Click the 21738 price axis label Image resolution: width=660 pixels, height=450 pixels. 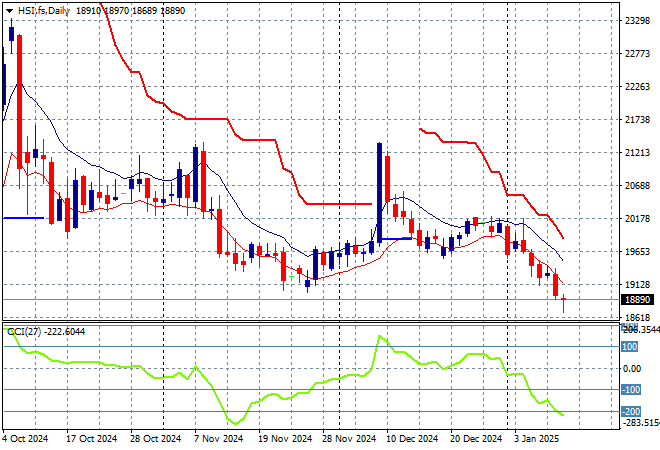point(636,120)
